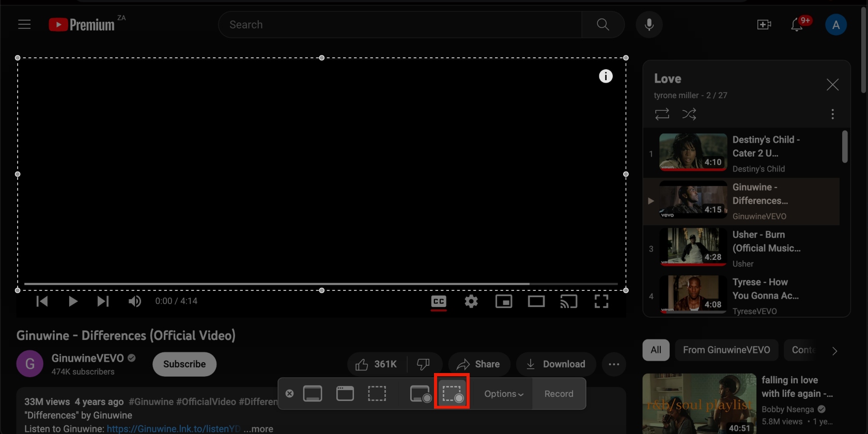Dislike the video
Screen dimensions: 868x434
click(x=424, y=364)
